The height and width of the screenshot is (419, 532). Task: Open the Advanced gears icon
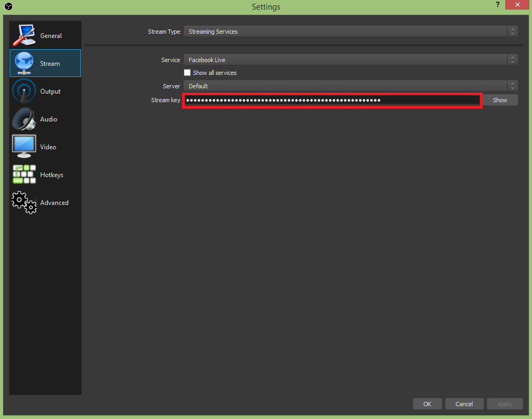coord(24,202)
